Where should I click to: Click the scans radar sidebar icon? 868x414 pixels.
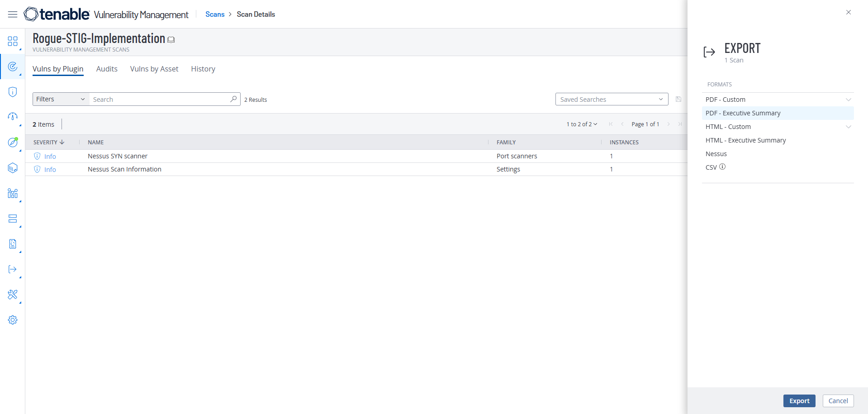[13, 67]
